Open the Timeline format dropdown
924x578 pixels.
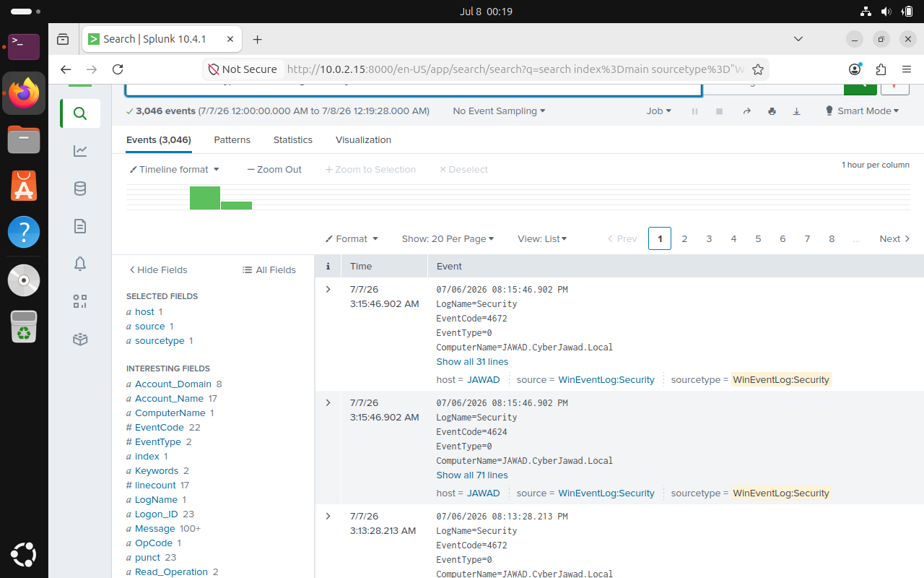point(174,169)
